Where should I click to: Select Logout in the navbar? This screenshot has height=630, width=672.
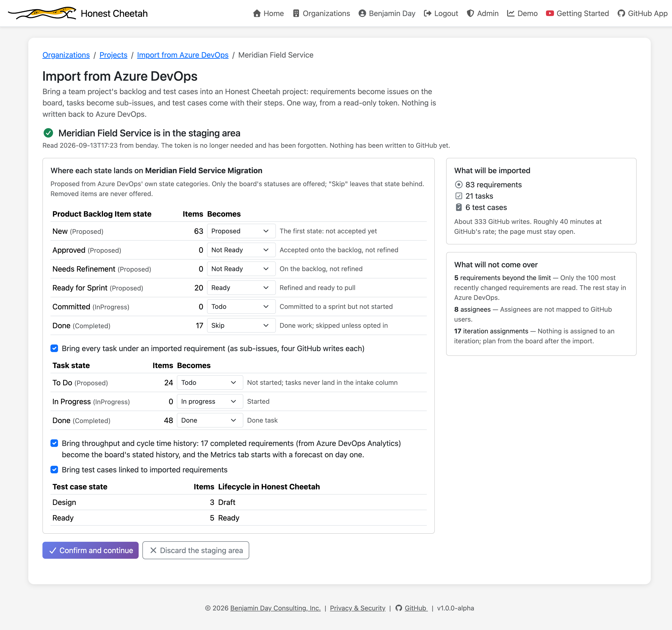(441, 13)
